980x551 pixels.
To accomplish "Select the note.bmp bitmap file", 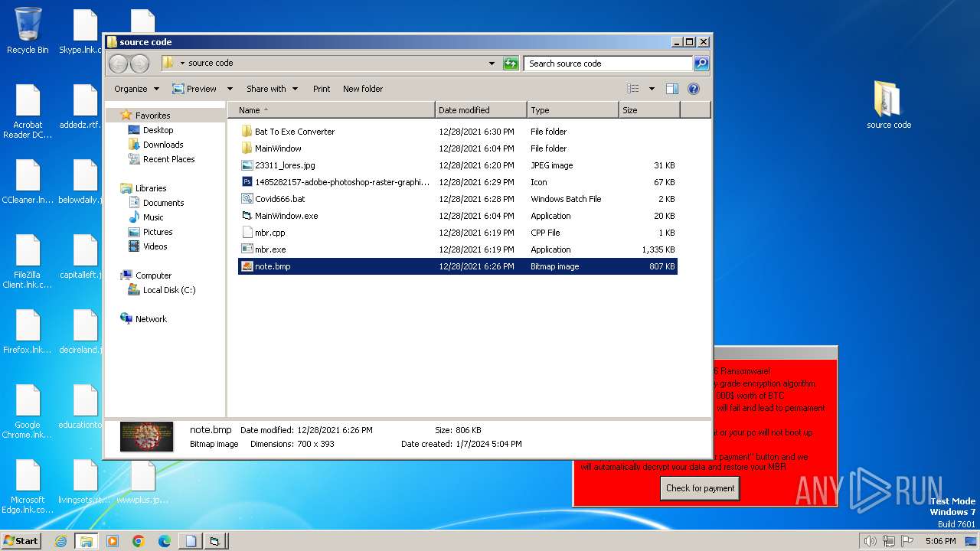I will coord(458,266).
